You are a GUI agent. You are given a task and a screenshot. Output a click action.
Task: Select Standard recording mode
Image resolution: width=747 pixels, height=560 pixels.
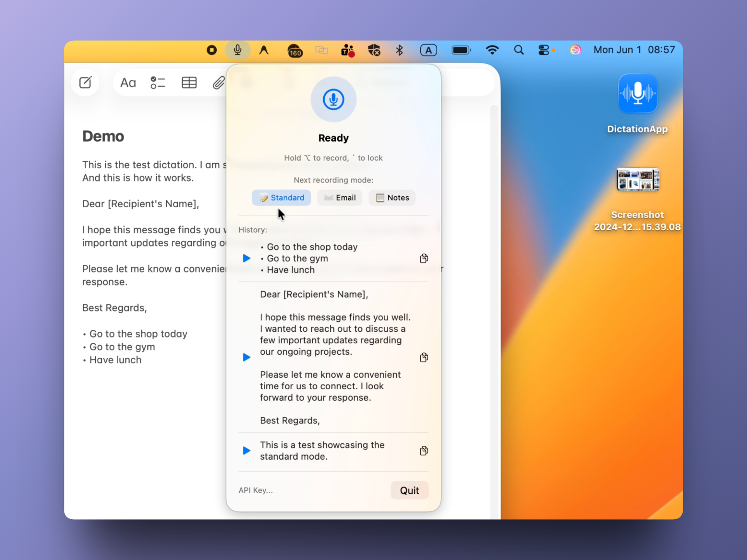click(281, 198)
